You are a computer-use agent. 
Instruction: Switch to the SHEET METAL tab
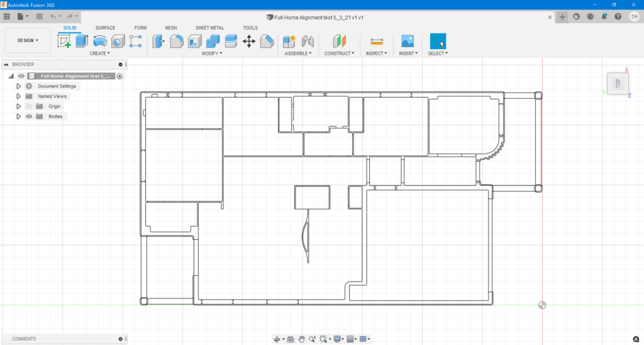(x=210, y=28)
